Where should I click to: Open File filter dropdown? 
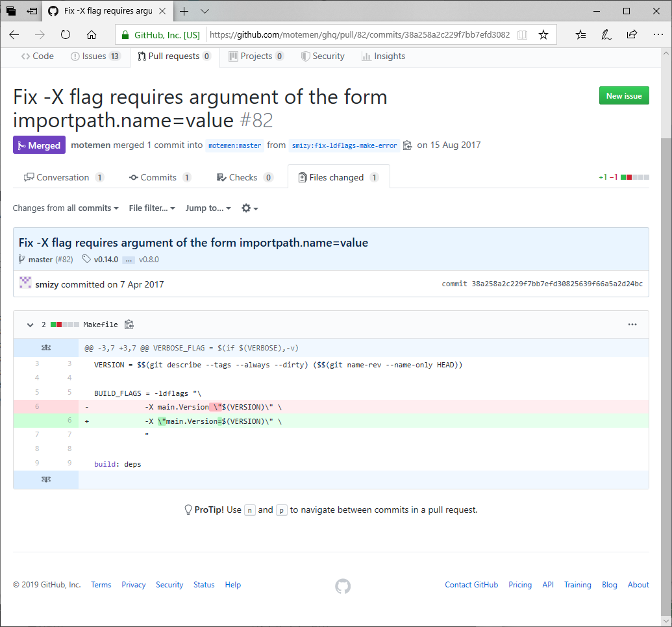coord(152,208)
